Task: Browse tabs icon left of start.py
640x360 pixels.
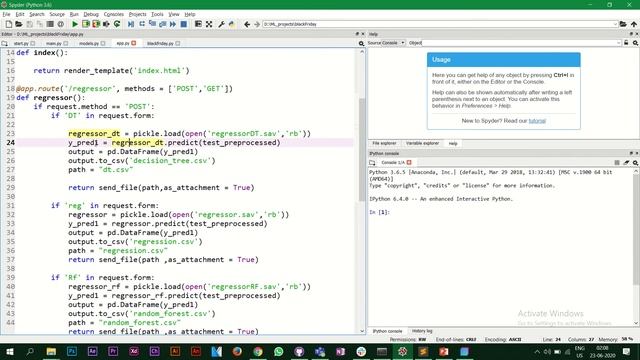Action: tap(4, 43)
